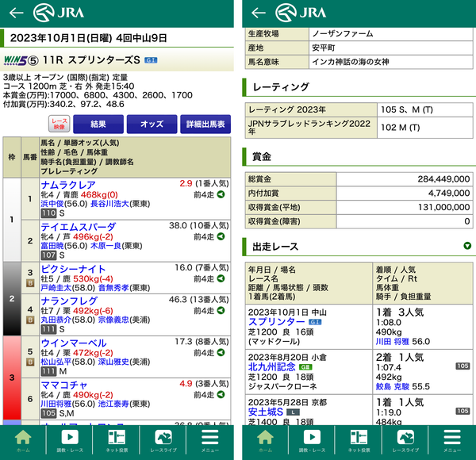Open horse ナムラクレア profile link
The height and width of the screenshot is (460, 476).
tap(68, 185)
